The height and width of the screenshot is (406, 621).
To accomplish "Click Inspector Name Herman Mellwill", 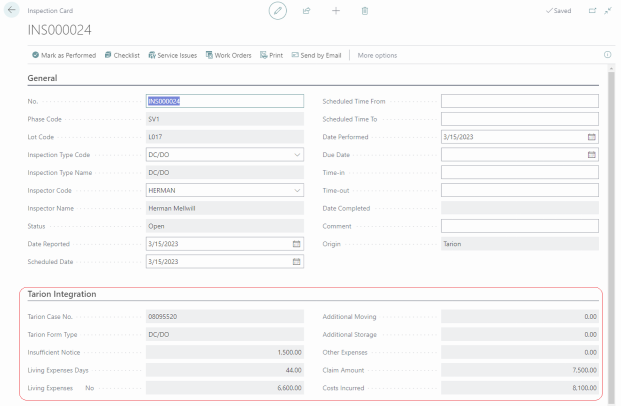I will click(225, 208).
